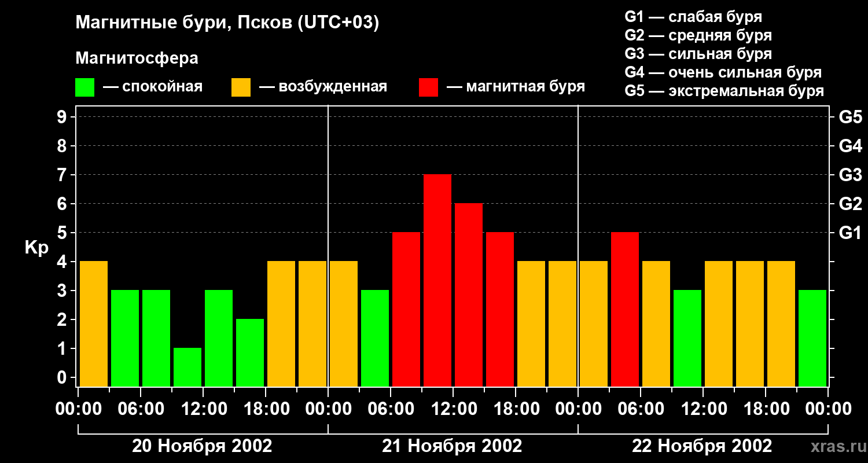Click the chart title 'Магнитные бури, Псков (UTC+03)'
868x463 pixels.
tap(227, 24)
